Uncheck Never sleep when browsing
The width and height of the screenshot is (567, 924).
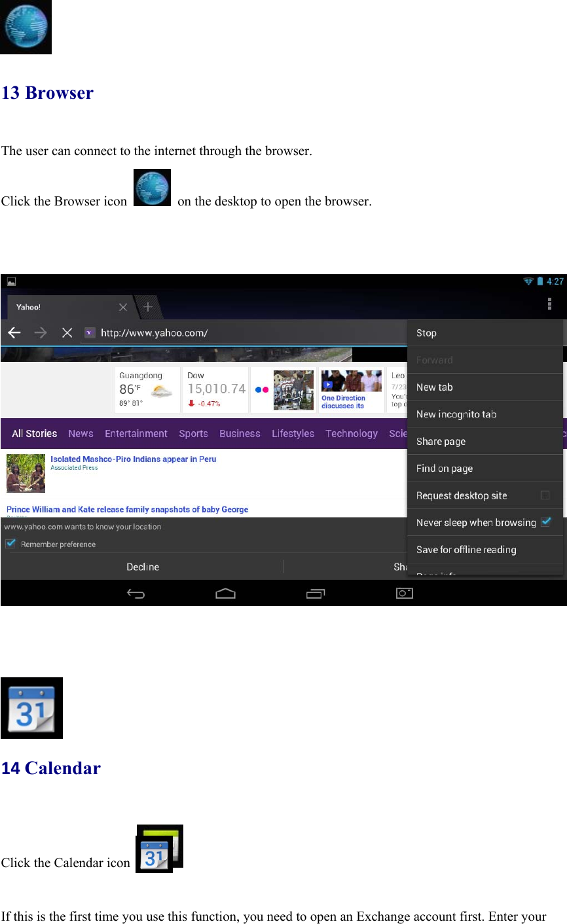click(545, 522)
